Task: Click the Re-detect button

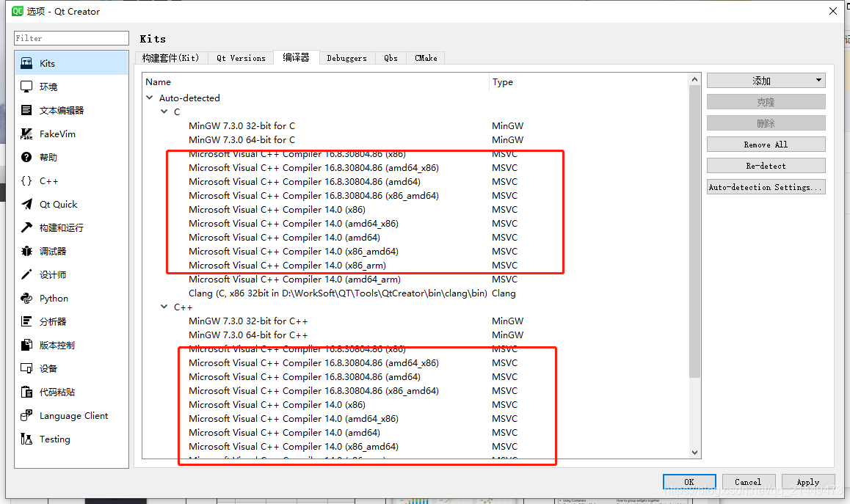Action: tap(766, 166)
